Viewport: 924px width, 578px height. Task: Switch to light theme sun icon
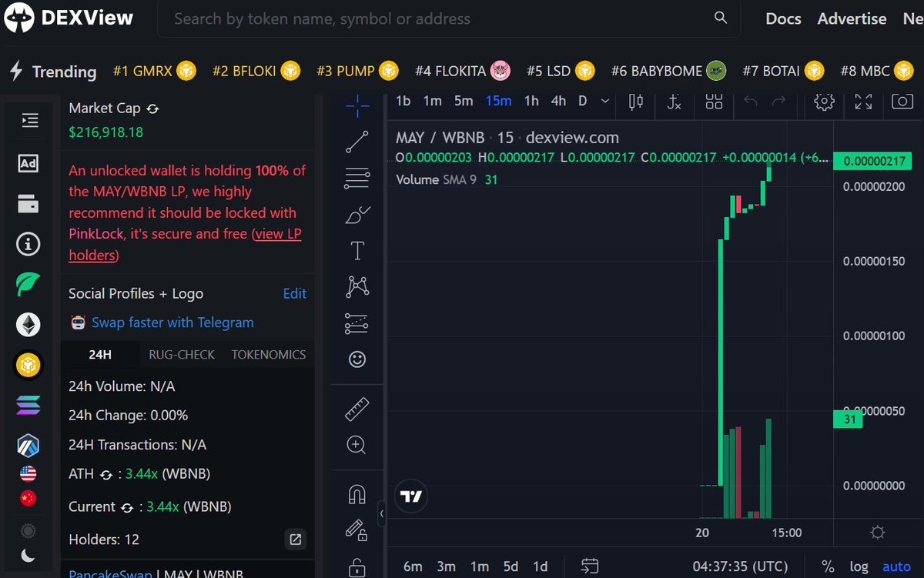(x=28, y=530)
